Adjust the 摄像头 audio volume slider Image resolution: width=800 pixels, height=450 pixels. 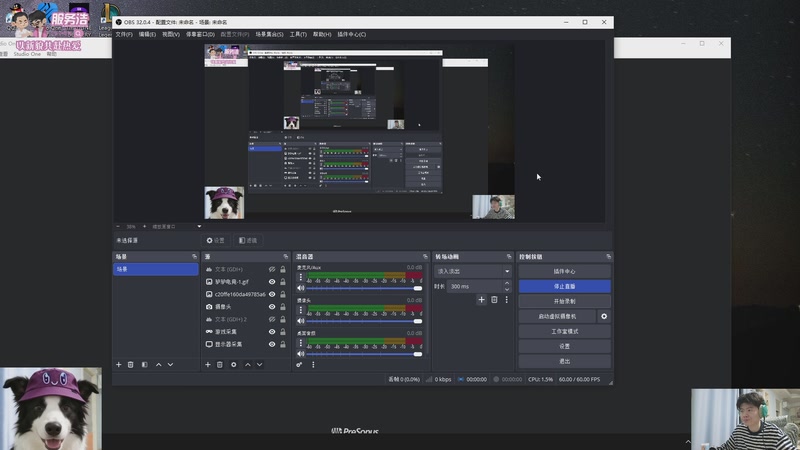364,321
